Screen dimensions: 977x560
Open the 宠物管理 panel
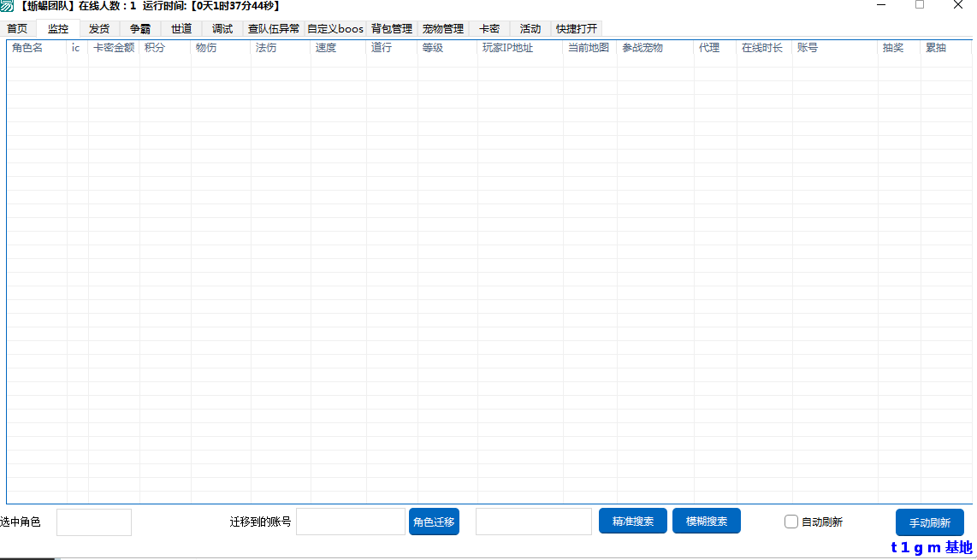(x=442, y=27)
